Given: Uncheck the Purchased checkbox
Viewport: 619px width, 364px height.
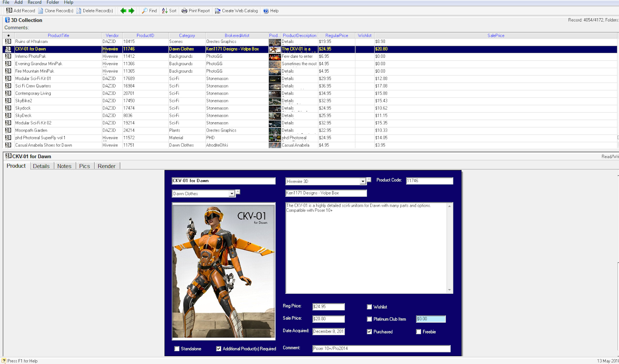Looking at the screenshot, I should point(369,332).
